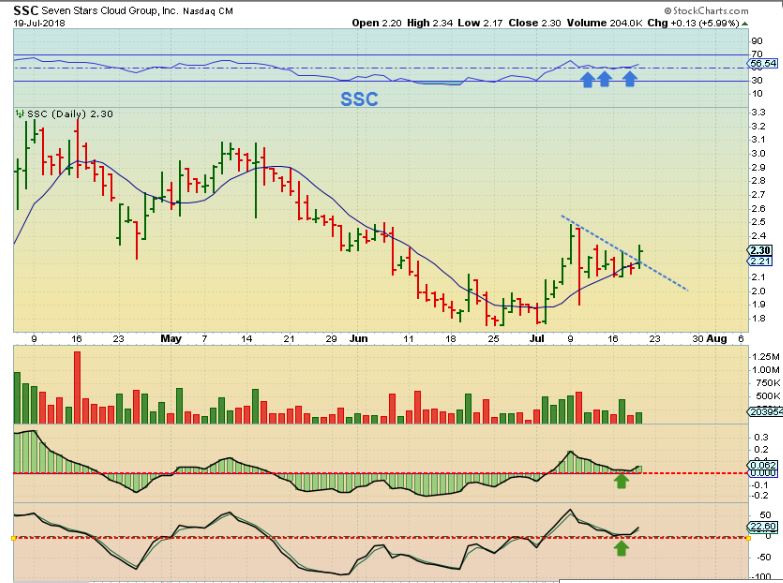
Task: Click the last price tag 2.30 on the price axis
Action: [760, 251]
